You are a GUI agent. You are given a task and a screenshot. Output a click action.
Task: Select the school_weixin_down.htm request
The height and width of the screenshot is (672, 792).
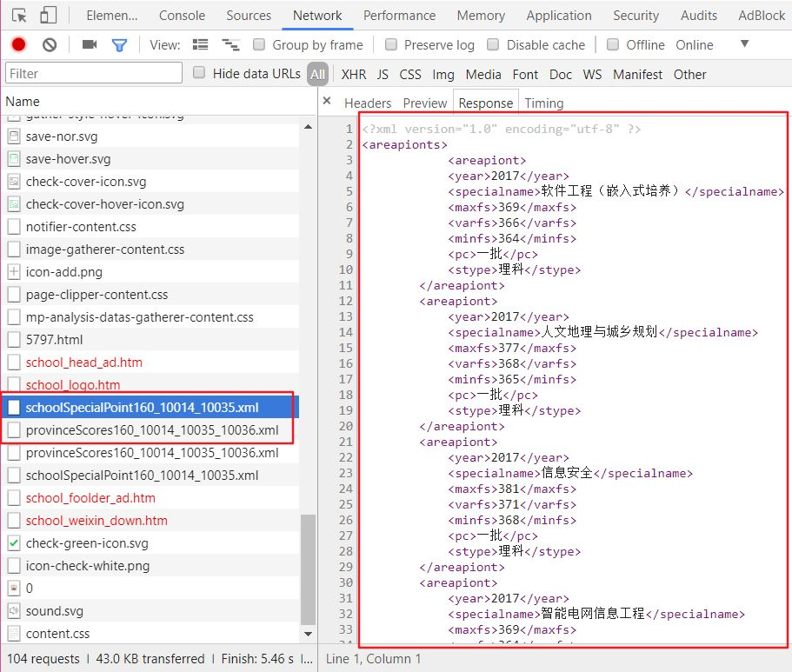click(150, 521)
